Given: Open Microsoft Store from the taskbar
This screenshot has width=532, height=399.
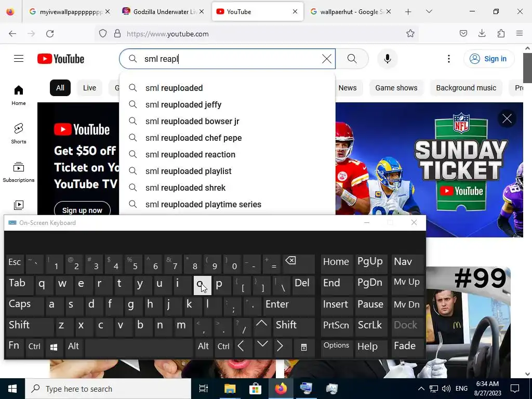Looking at the screenshot, I should pos(255,389).
